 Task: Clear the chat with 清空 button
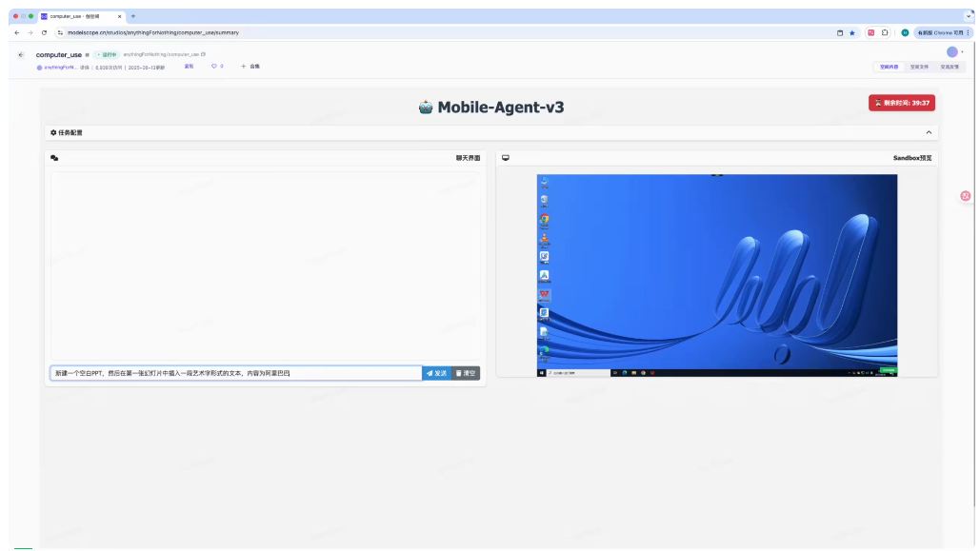(x=466, y=373)
